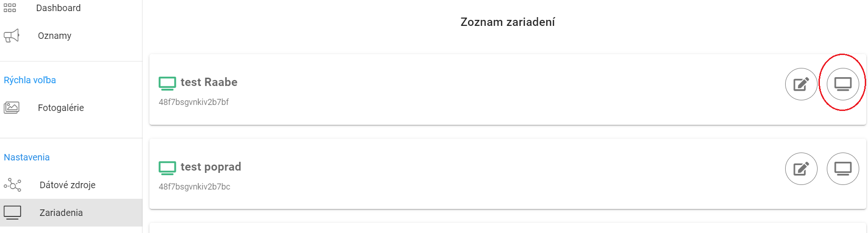The image size is (868, 233).
Task: Open the Oznamy menu label
Action: point(55,36)
